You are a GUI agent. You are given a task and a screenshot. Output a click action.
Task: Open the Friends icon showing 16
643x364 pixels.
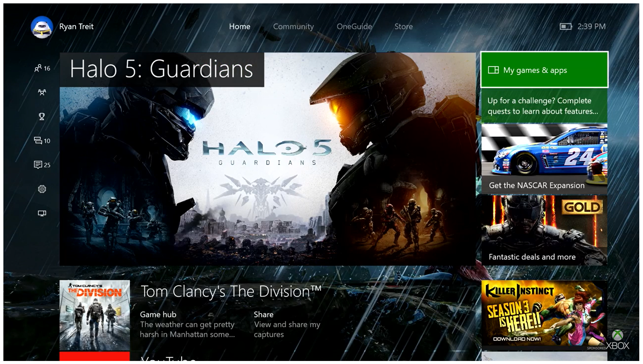point(42,68)
